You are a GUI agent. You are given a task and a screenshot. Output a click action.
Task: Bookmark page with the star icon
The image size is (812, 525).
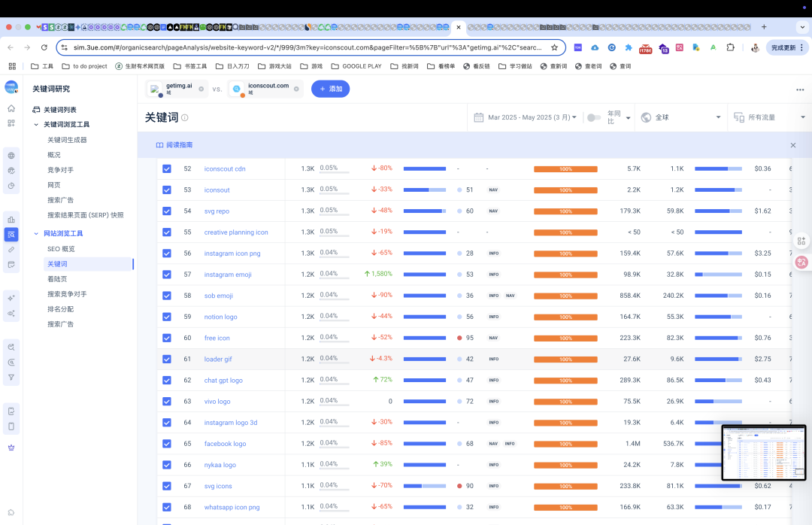555,47
